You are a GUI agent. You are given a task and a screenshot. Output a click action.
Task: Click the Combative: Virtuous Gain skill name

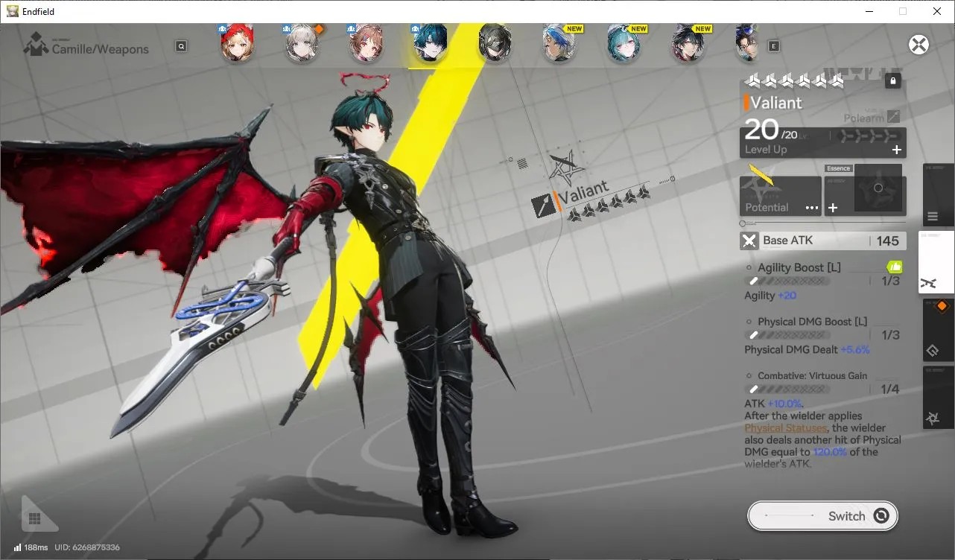pos(813,376)
